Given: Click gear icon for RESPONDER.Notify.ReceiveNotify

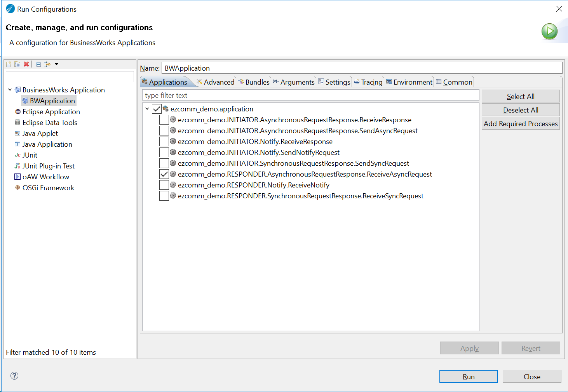Looking at the screenshot, I should pos(173,185).
